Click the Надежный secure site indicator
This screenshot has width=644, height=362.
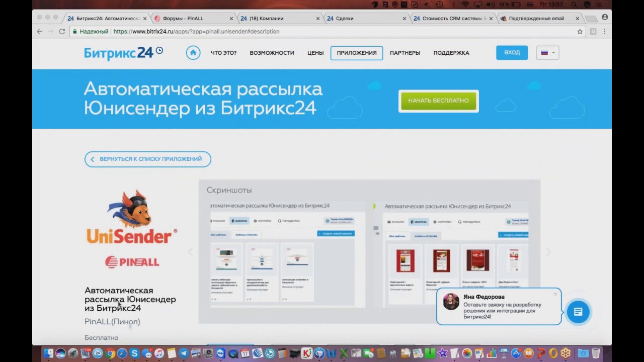click(91, 31)
